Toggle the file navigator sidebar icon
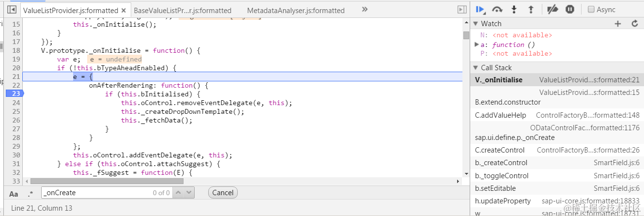644x216 pixels. (x=12, y=10)
